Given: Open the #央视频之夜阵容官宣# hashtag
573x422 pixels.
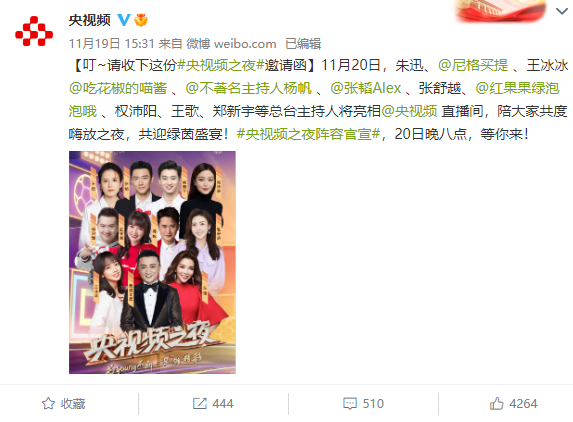Looking at the screenshot, I should click(x=308, y=134).
